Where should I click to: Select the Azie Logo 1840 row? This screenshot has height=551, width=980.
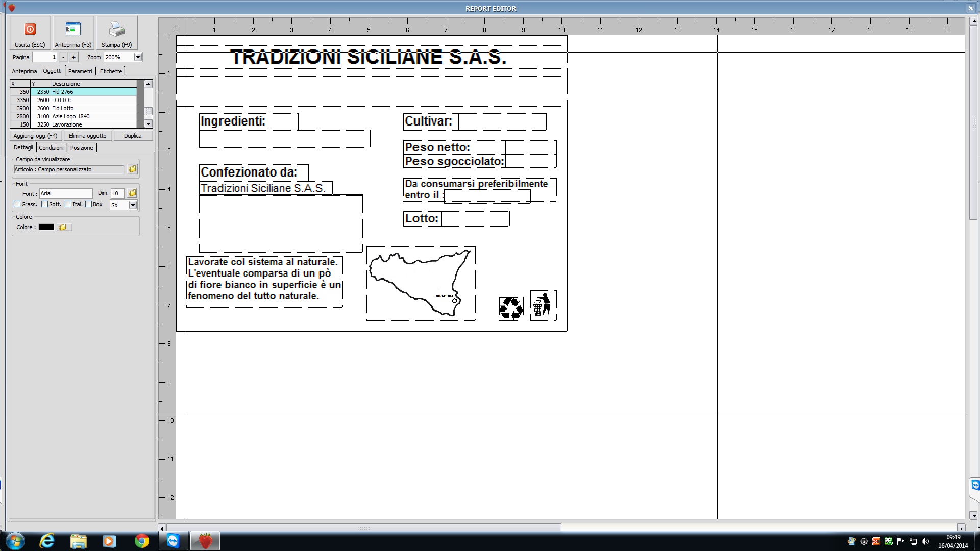pos(73,116)
